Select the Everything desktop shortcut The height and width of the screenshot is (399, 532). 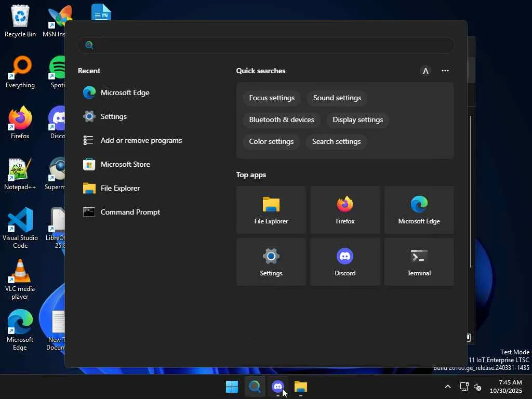coord(20,72)
